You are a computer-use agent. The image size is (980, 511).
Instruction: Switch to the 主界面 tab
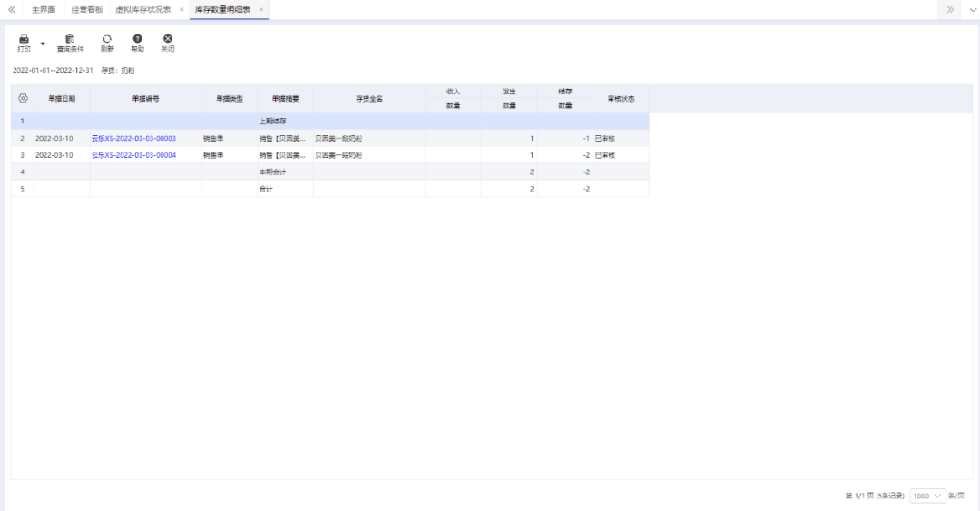click(x=44, y=9)
